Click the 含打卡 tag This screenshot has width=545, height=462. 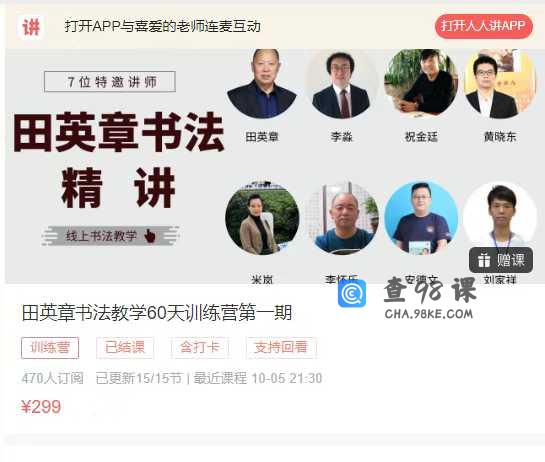pyautogui.click(x=200, y=348)
